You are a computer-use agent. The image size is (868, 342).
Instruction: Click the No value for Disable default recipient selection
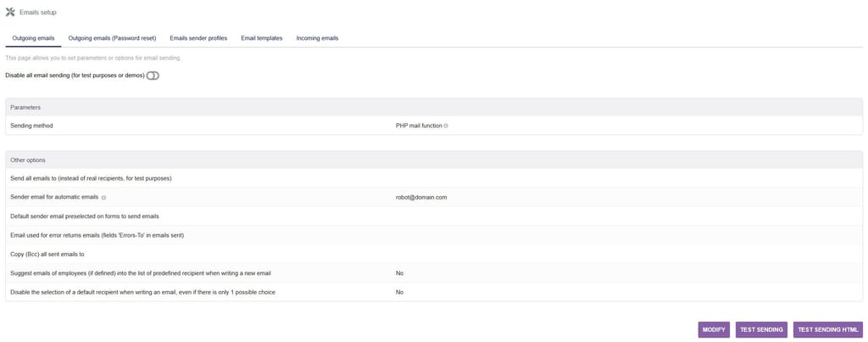[x=399, y=292]
